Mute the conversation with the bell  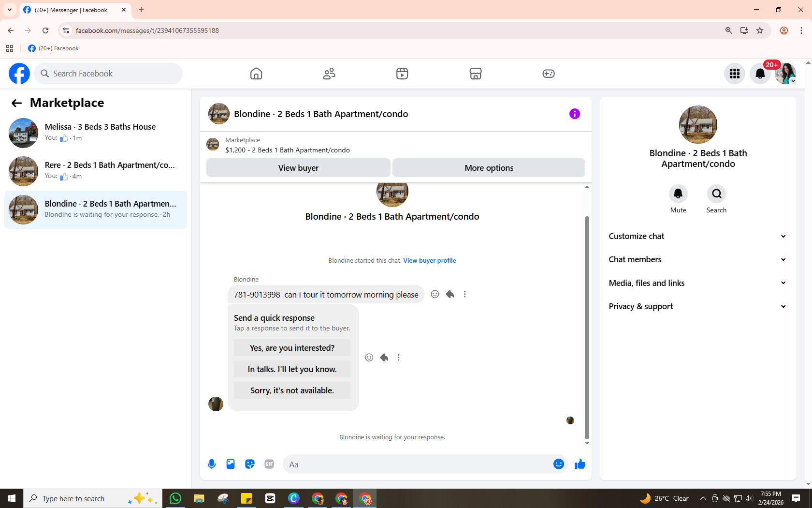click(678, 194)
